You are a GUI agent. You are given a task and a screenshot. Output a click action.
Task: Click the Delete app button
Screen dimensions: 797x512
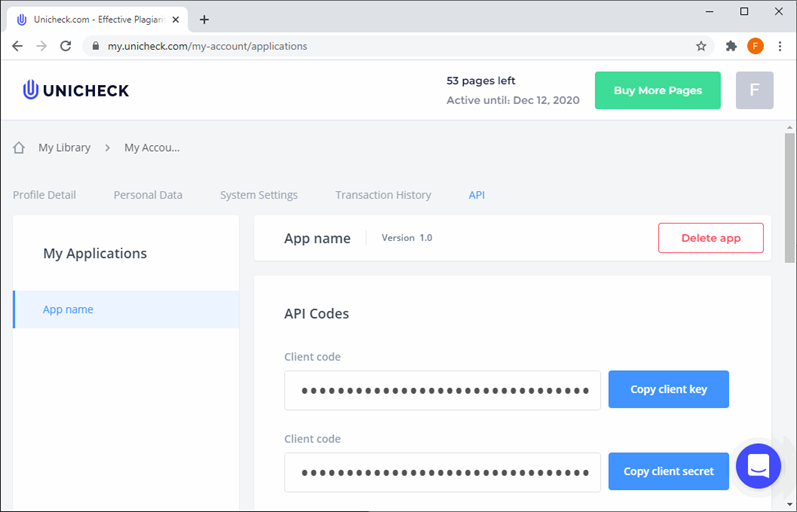point(710,238)
